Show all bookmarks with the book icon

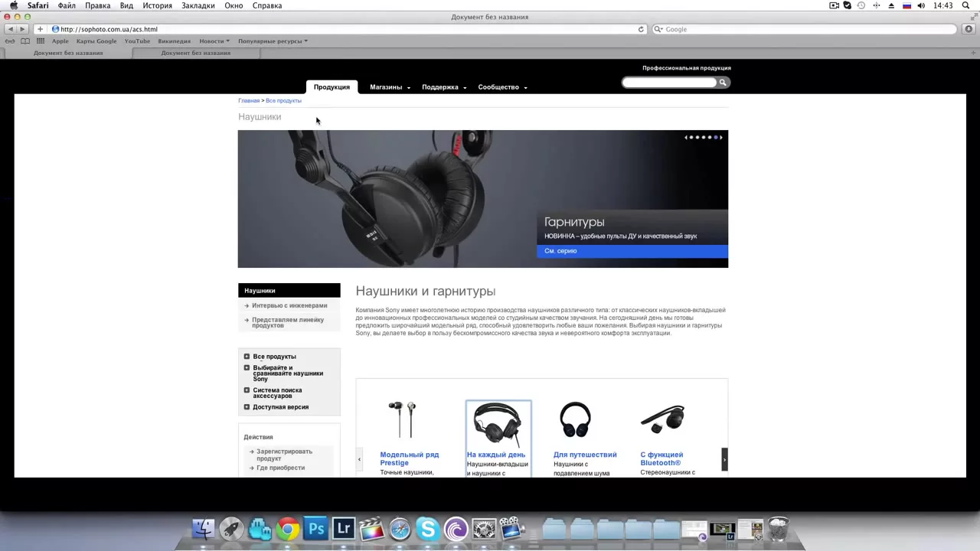click(25, 41)
